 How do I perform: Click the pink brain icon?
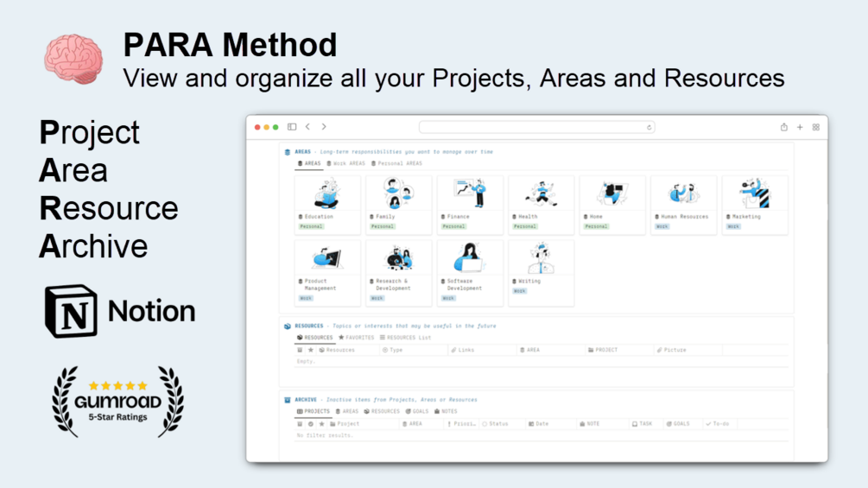coord(73,60)
